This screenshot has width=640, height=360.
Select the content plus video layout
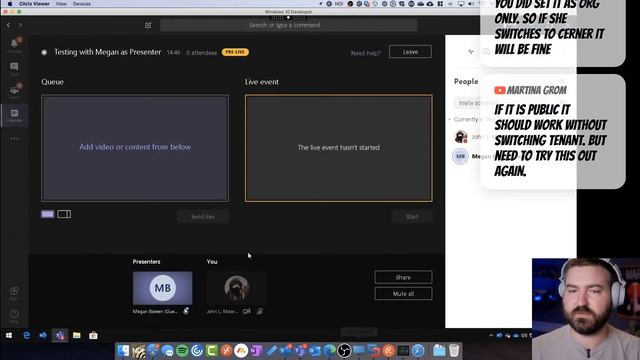pos(64,214)
